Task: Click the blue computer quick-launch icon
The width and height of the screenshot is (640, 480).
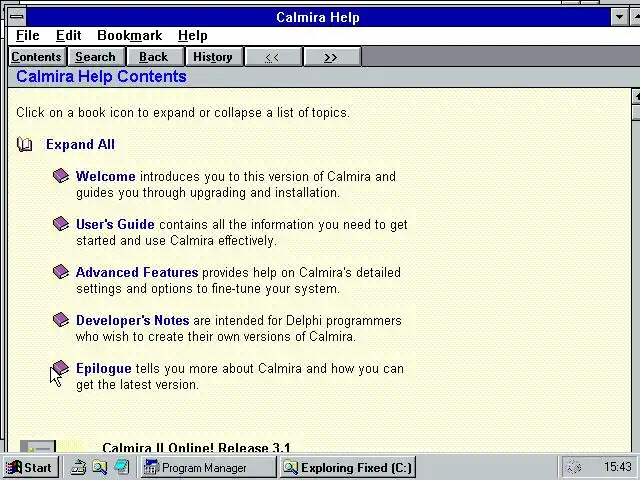Action: coord(121,467)
